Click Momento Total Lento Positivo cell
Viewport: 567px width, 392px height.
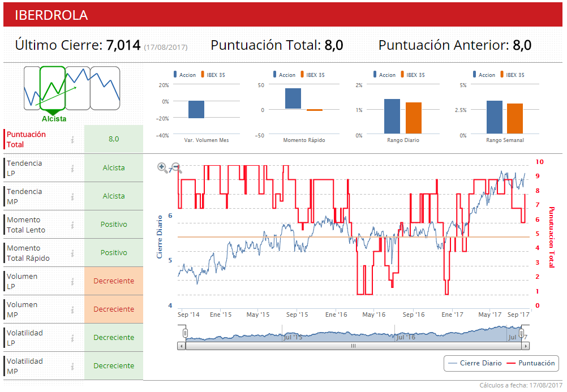(x=114, y=224)
